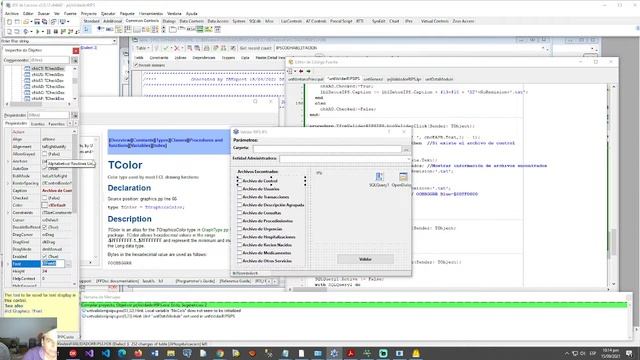Image resolution: width=640 pixels, height=360 pixels.
Task: Click the Validar button on the form
Action: (x=365, y=259)
